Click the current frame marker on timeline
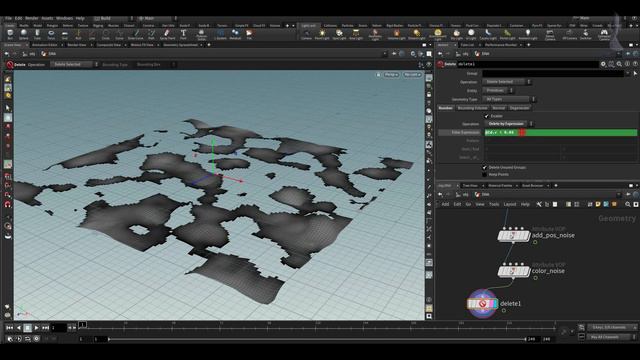The width and height of the screenshot is (640, 360). coord(82,324)
